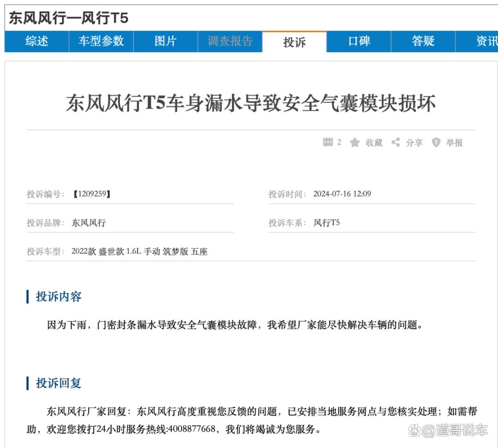
Task: Click the 投诉回复 section heading
Action: (59, 383)
